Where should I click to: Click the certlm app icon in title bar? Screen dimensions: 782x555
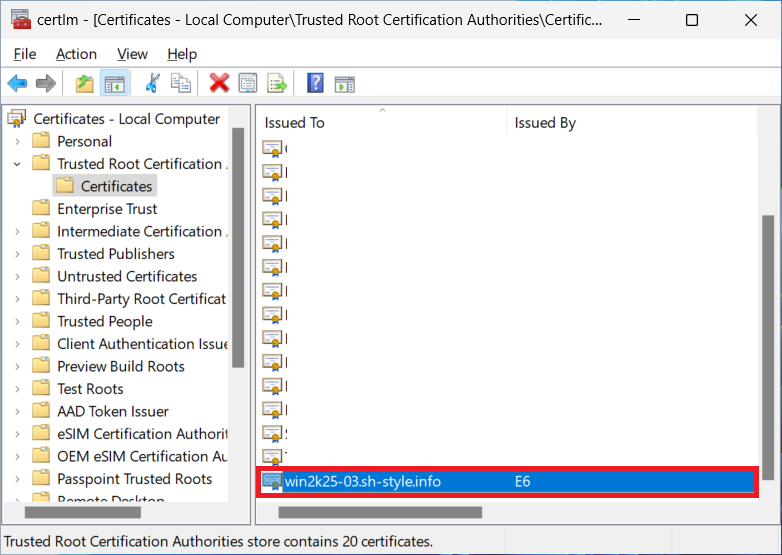tap(21, 19)
